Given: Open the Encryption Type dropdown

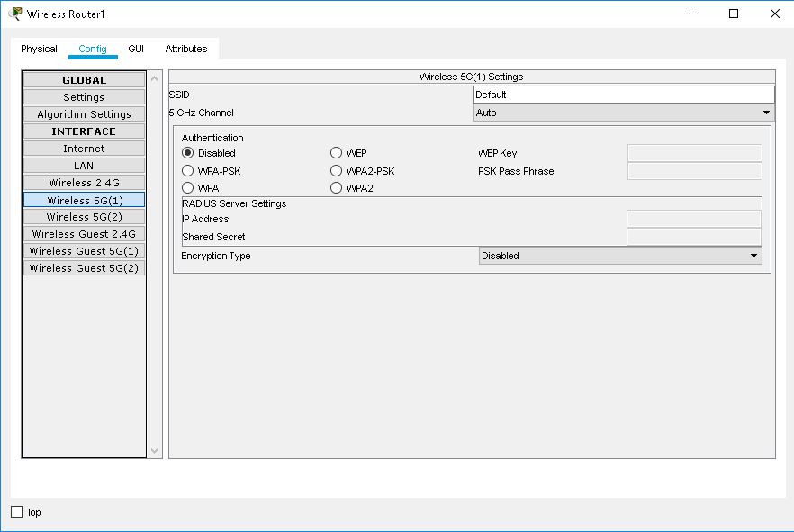Looking at the screenshot, I should tap(620, 257).
